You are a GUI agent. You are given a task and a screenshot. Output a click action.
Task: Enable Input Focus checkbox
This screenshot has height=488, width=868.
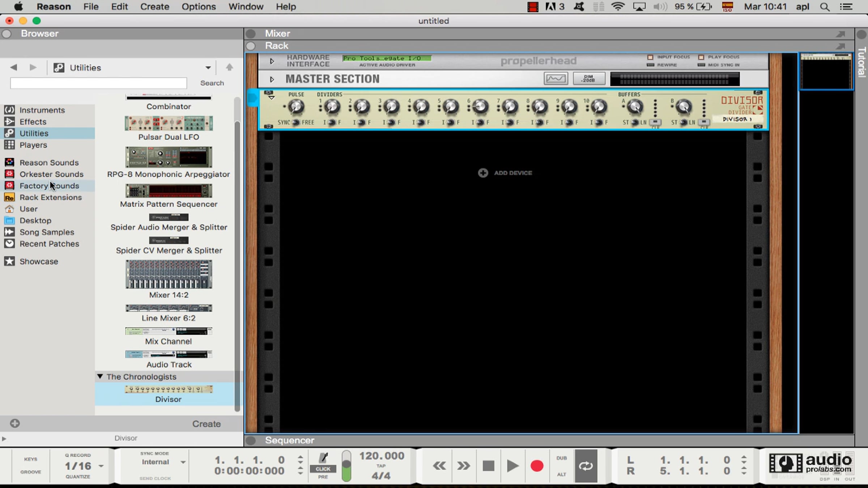[650, 57]
